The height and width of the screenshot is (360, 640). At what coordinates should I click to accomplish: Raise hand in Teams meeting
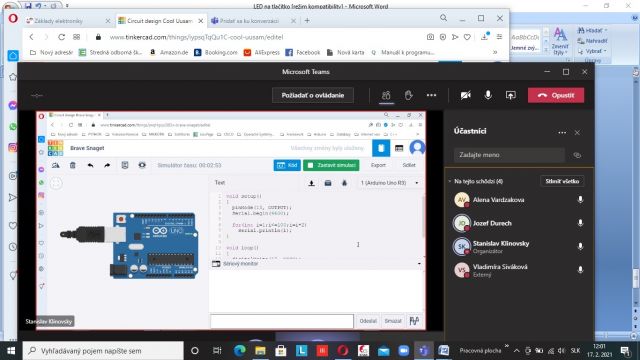click(x=409, y=96)
